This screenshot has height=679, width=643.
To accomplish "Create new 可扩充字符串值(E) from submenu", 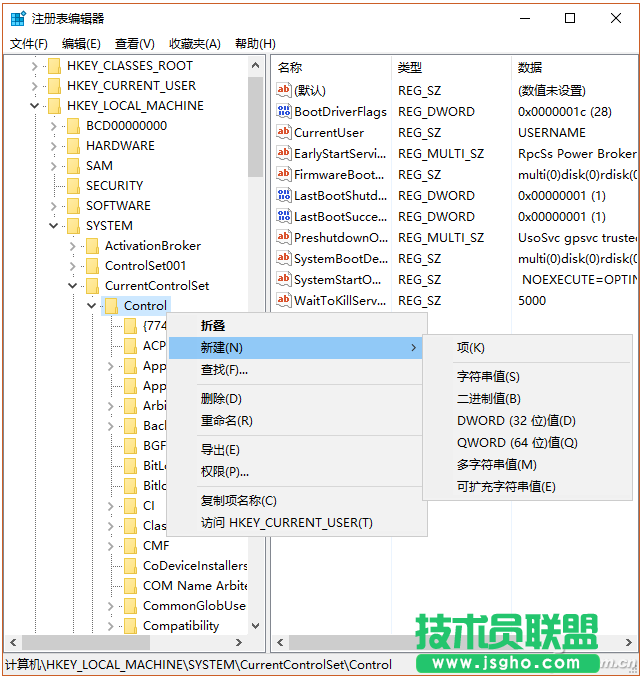I will pyautogui.click(x=527, y=487).
